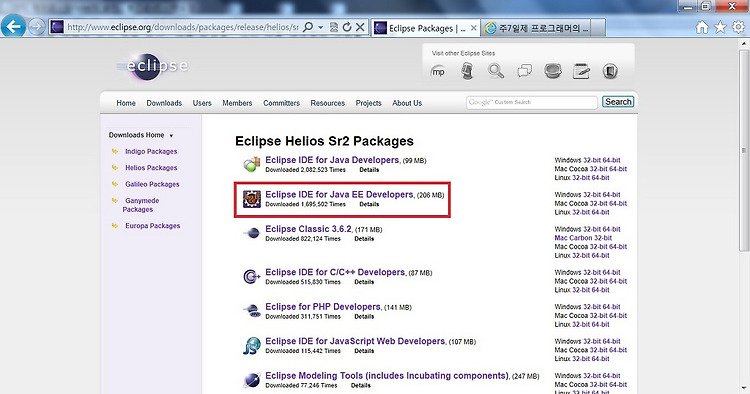The height and width of the screenshot is (394, 750).
Task: Click the Stop loading X icon
Action: pos(360,27)
